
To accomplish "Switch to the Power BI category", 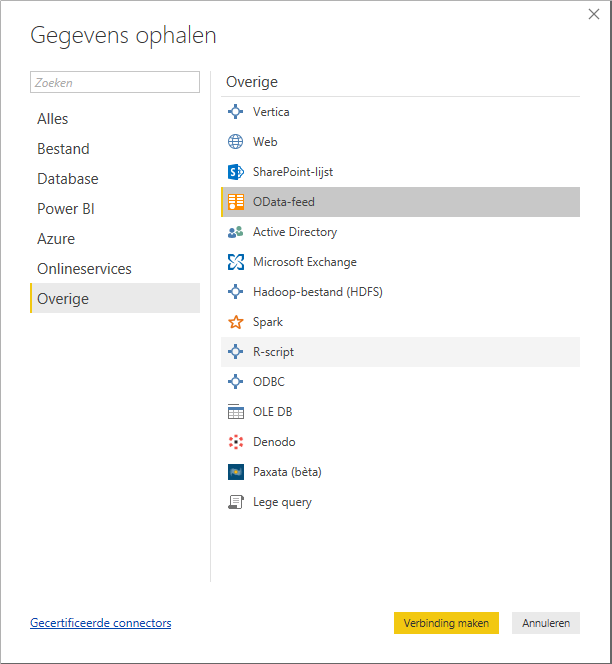I will pos(115,209).
